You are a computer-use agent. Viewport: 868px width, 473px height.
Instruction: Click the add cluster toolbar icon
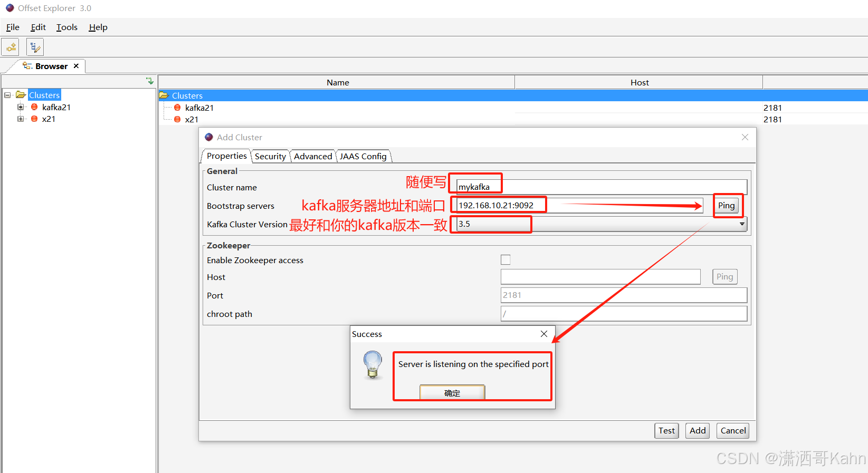[x=11, y=47]
